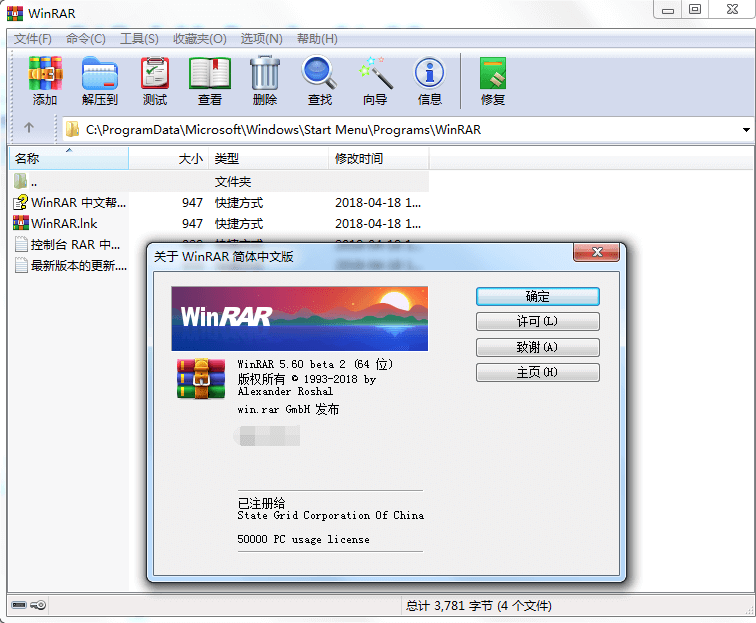Viewport: 756px width, 623px height.
Task: Launch the Wizard (向导) wand icon
Action: tap(375, 72)
